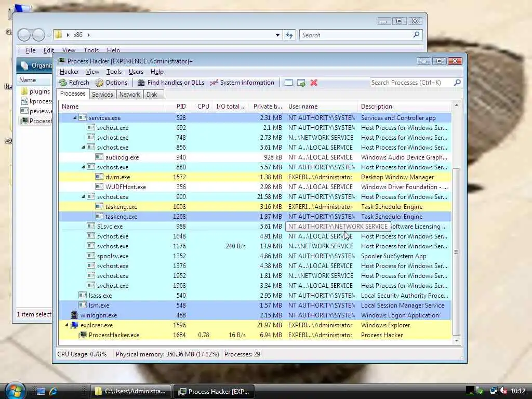Launch Internet Explorer from quick launch
Viewport: 532px width, 399px height.
coord(54,391)
